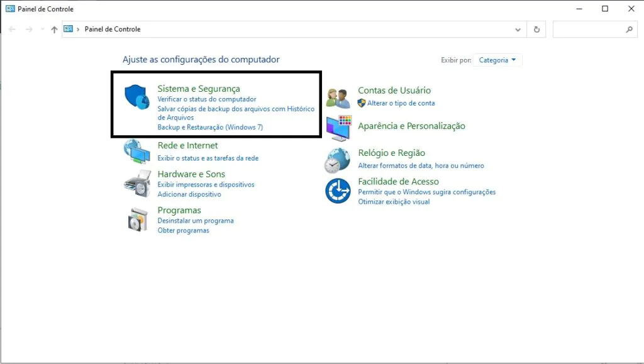Open Salvar cópias de backup com Histórico de Arquivos
Viewport: 644px width, 364px height.
click(236, 113)
